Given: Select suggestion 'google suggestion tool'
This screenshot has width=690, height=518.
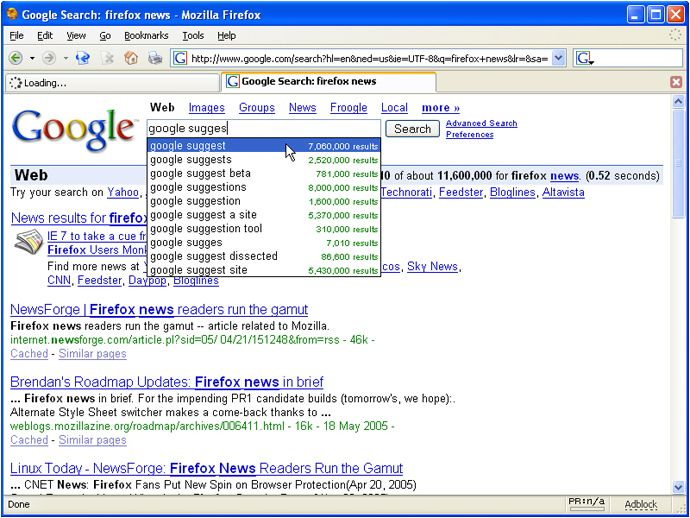Looking at the screenshot, I should point(264,228).
